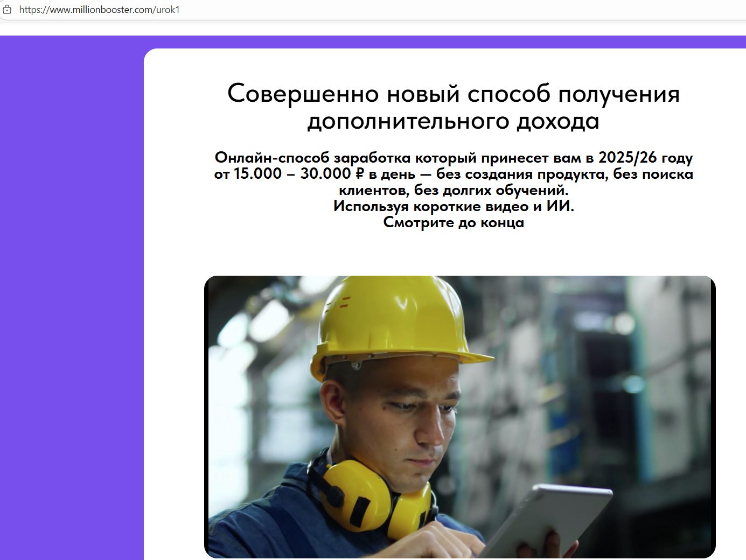The width and height of the screenshot is (746, 560).
Task: Click the line "клиентов, без долгих обучений."
Action: [453, 190]
